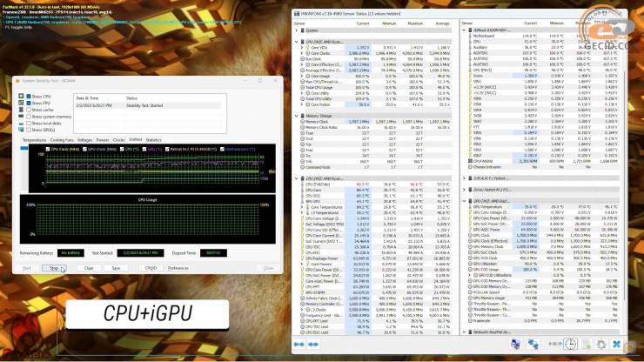
Task: Enable the Stress cache checkbox
Action: click(x=29, y=110)
